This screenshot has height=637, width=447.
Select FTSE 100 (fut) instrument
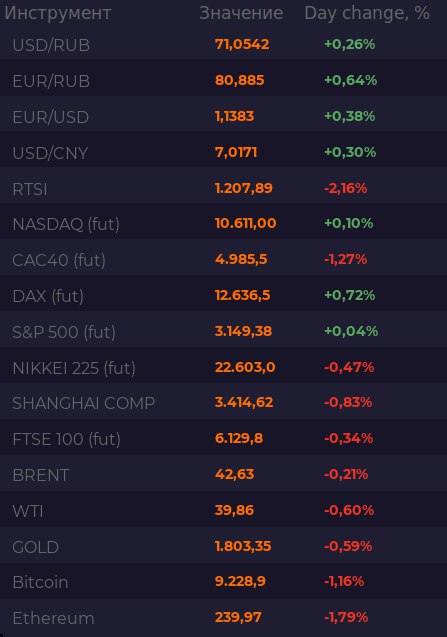224,439
